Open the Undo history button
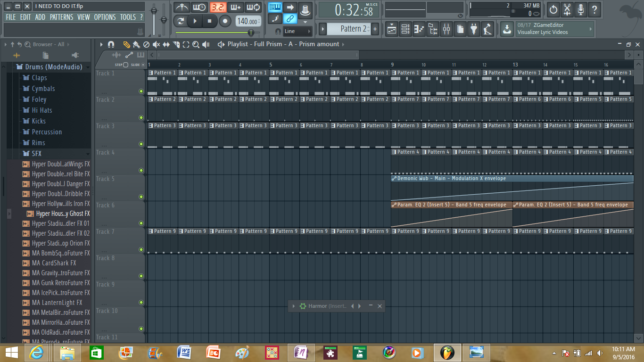This screenshot has height=362, width=644. (x=553, y=9)
